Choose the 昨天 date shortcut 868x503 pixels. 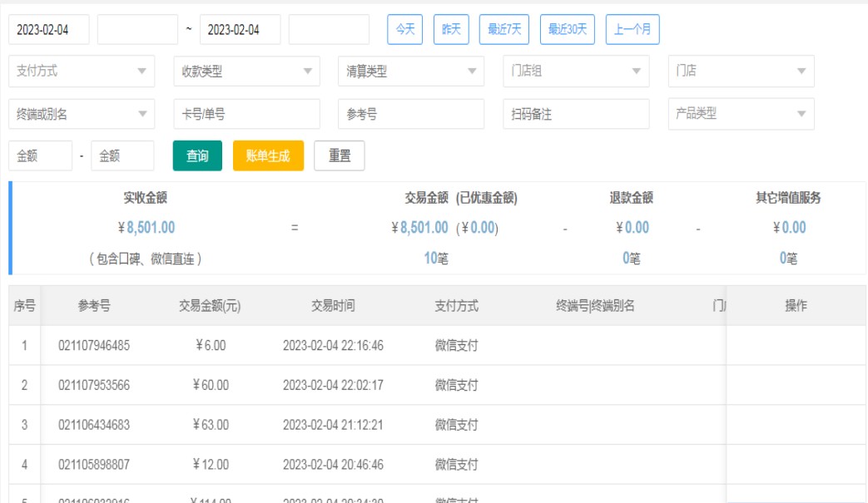451,29
